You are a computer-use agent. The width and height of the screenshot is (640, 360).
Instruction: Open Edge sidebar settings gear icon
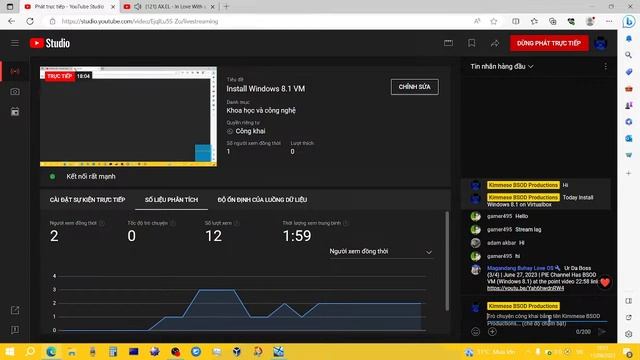pos(629,334)
